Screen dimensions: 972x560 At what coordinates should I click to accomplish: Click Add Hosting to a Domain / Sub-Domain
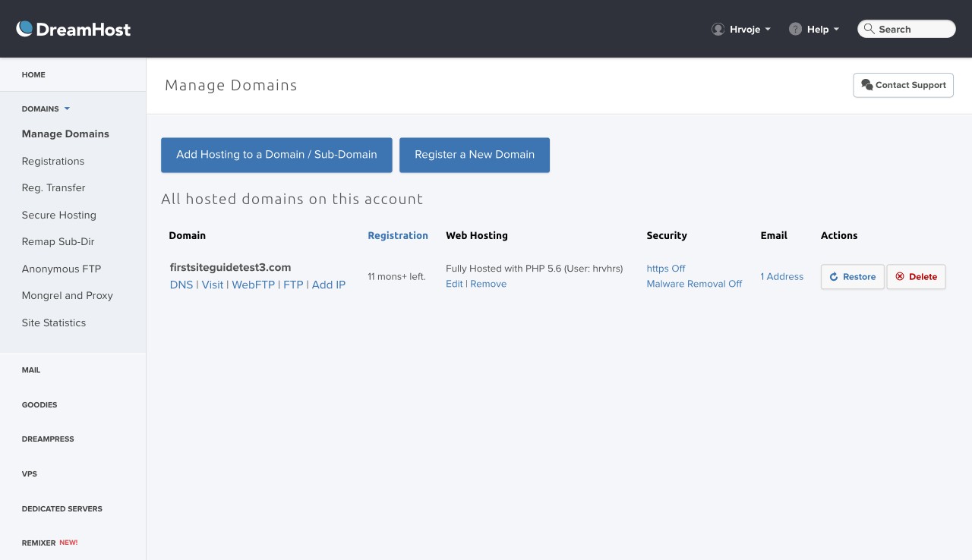tap(276, 155)
